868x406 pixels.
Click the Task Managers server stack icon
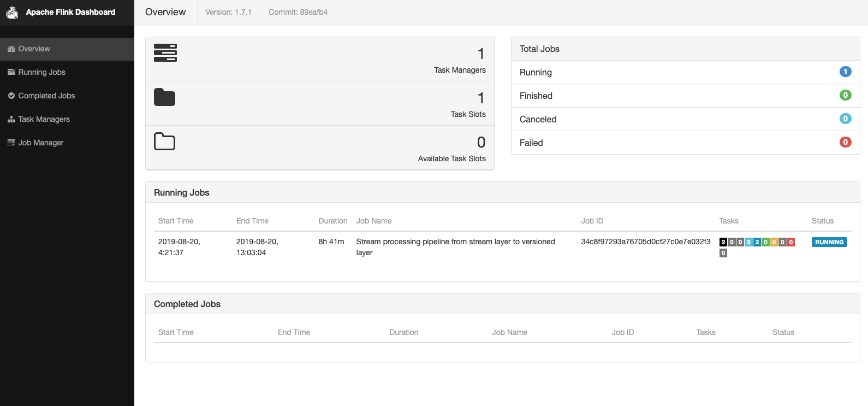coord(165,52)
